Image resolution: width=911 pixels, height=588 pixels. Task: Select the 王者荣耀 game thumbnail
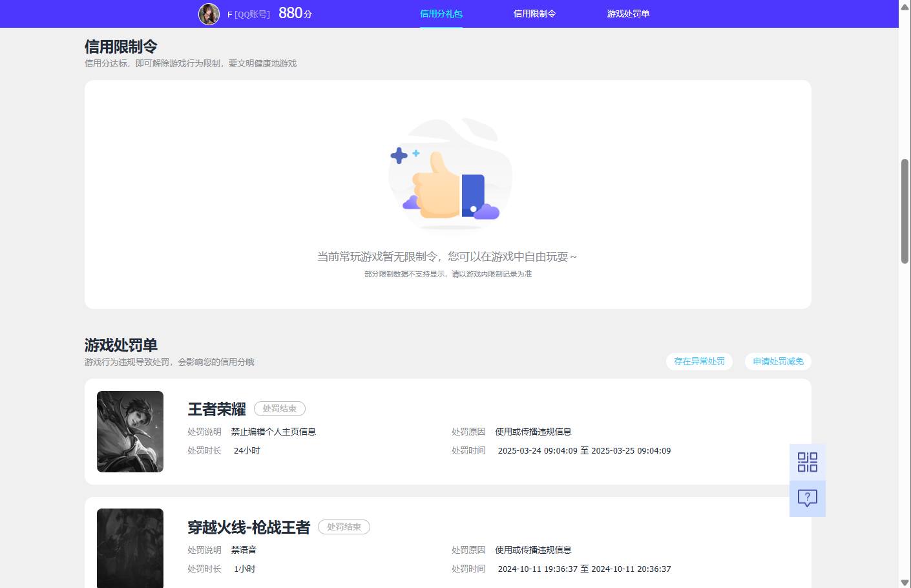coord(130,431)
